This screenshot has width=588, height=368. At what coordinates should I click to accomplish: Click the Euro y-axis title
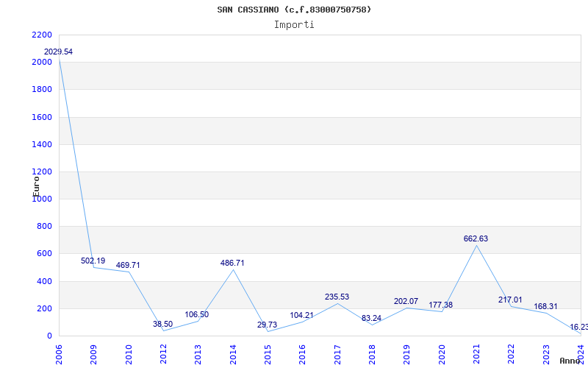36,186
